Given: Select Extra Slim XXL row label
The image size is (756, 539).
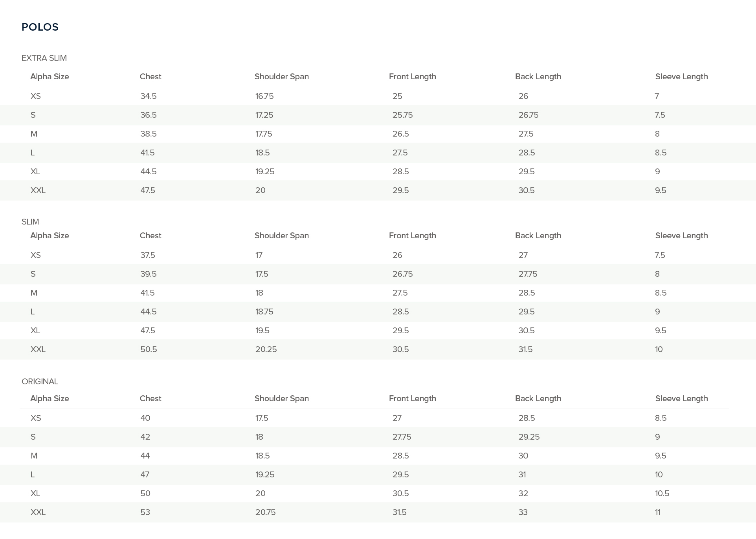Looking at the screenshot, I should 38,190.
